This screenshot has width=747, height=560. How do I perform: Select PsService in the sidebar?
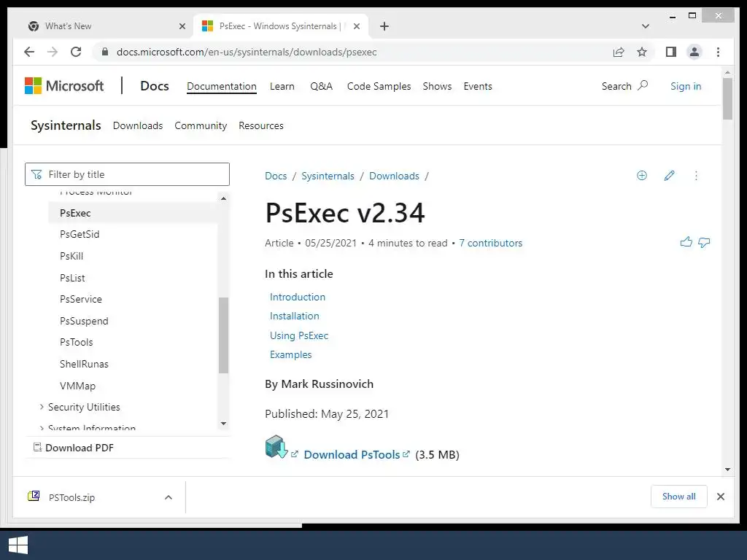81,299
